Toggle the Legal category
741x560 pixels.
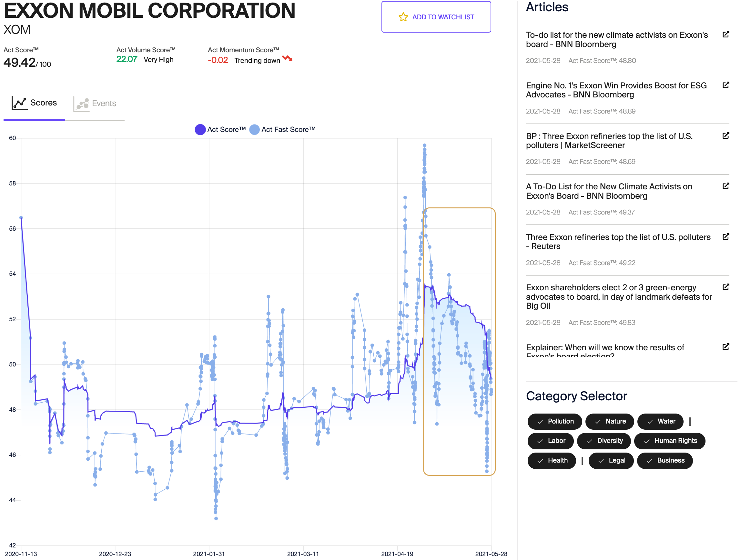[x=611, y=461]
